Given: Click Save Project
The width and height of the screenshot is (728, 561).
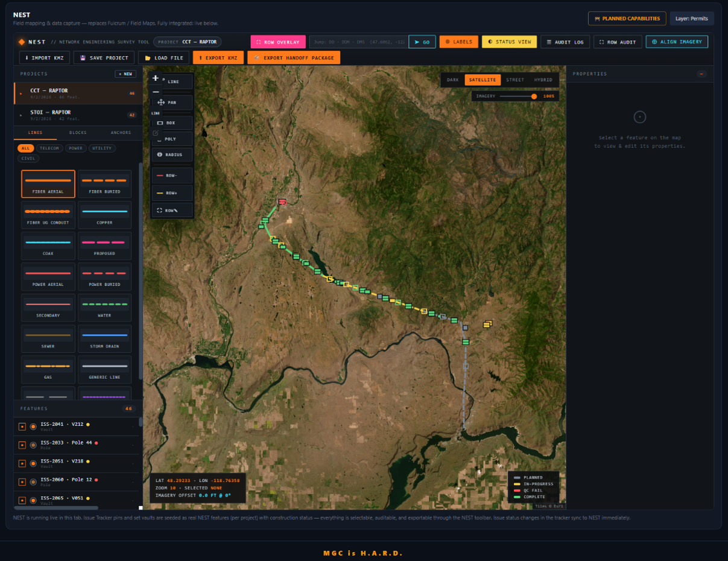Looking at the screenshot, I should tap(104, 58).
